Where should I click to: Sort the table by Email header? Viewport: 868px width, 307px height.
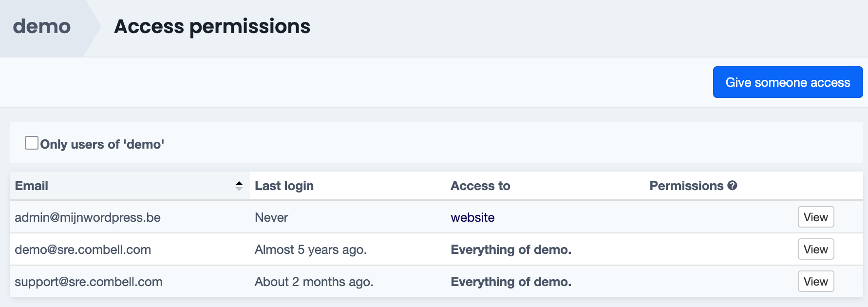32,186
